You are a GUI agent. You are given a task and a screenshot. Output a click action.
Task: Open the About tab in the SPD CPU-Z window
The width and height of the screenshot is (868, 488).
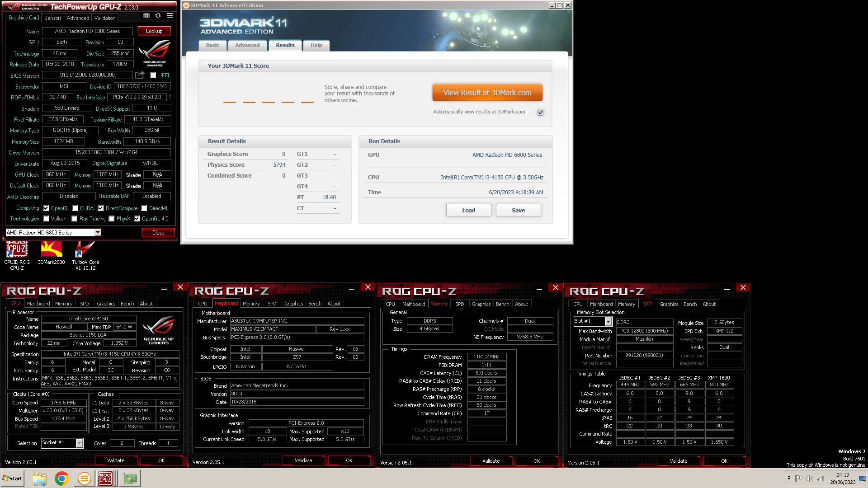709,304
